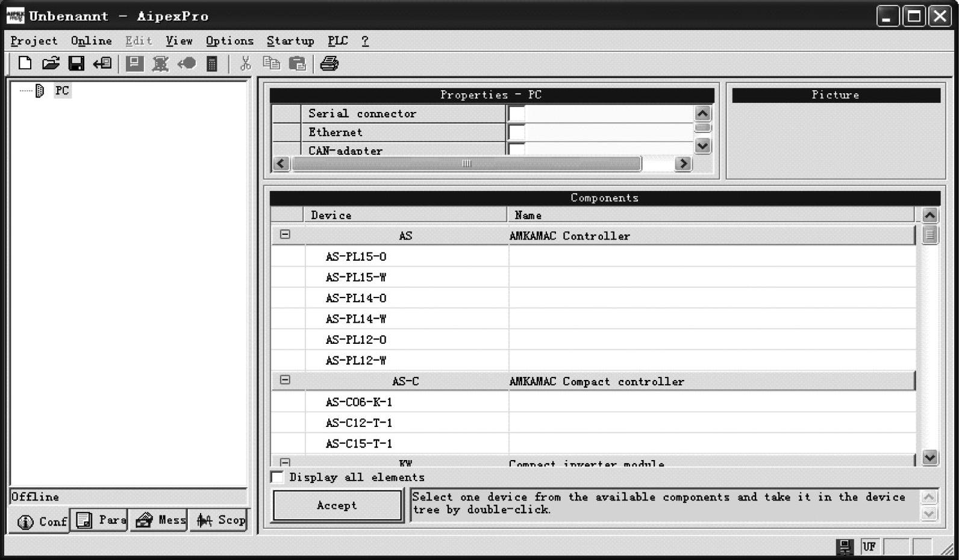The width and height of the screenshot is (959, 560).
Task: Click the Components vertical scrollbar thumb
Action: 929,235
